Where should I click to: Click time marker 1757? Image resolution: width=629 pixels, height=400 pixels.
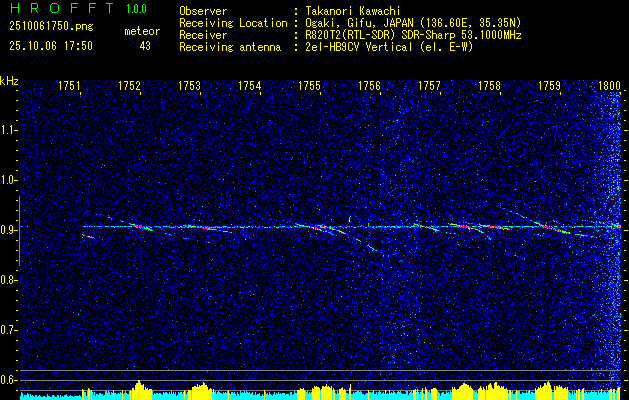point(430,85)
